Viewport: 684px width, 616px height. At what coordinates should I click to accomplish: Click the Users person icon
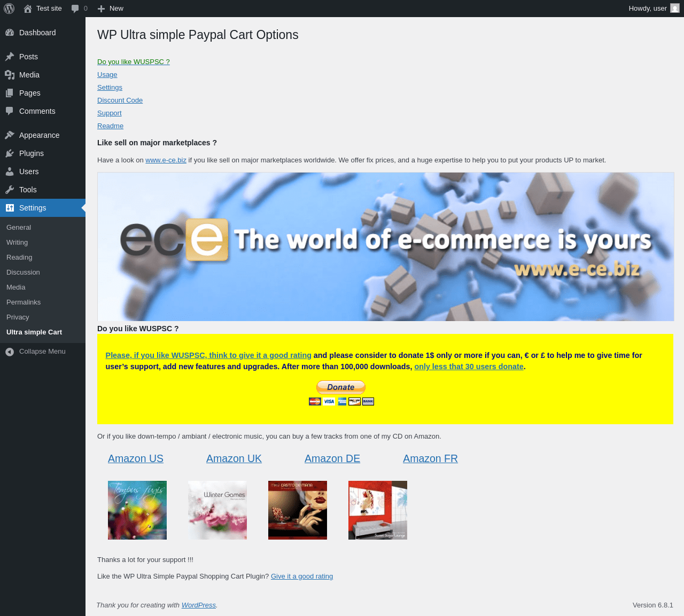coord(10,171)
